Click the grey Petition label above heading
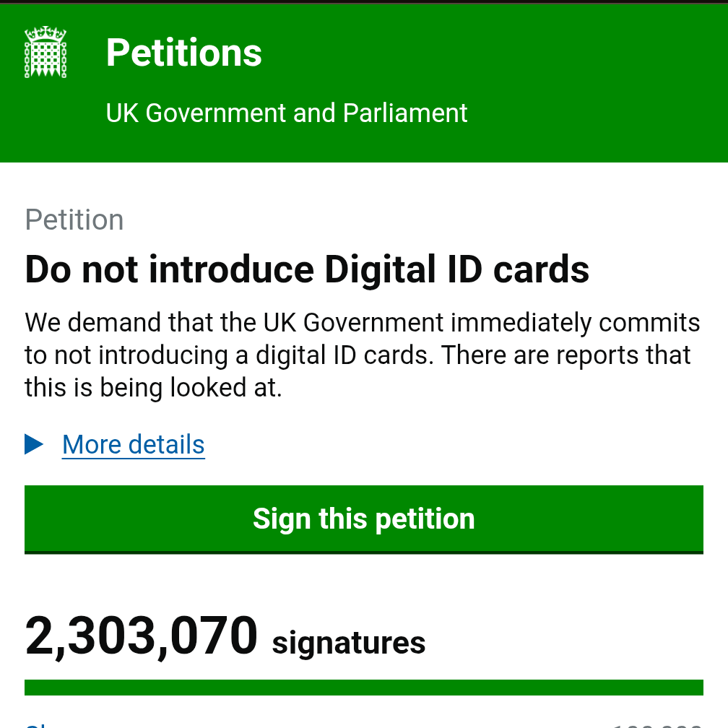Screen dimensions: 728x728 click(x=74, y=220)
